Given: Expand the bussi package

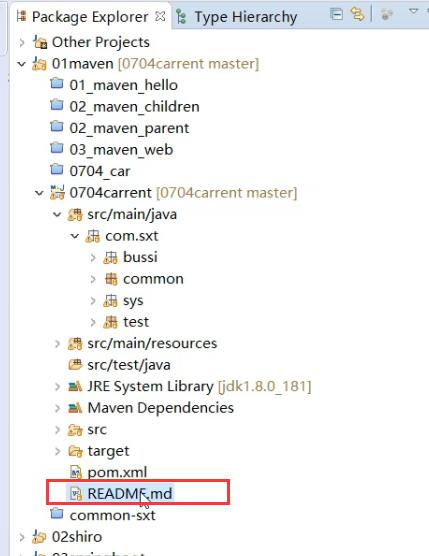Looking at the screenshot, I should tap(93, 258).
